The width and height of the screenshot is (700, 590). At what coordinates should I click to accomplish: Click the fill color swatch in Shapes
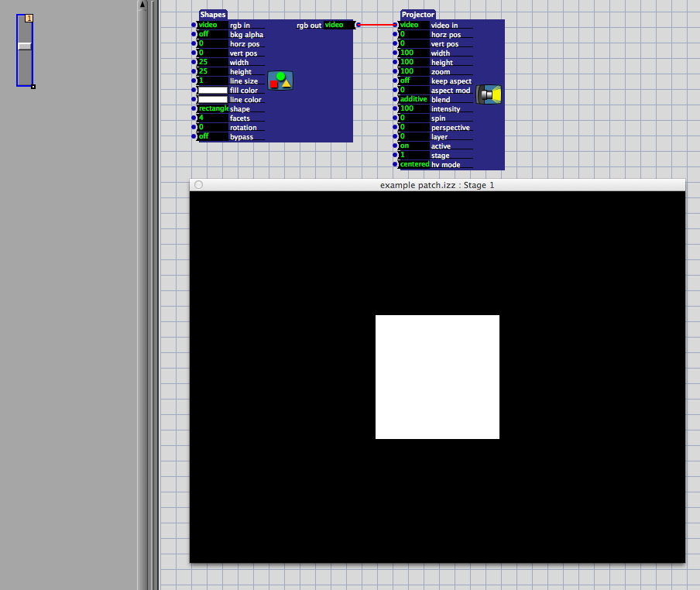(213, 91)
